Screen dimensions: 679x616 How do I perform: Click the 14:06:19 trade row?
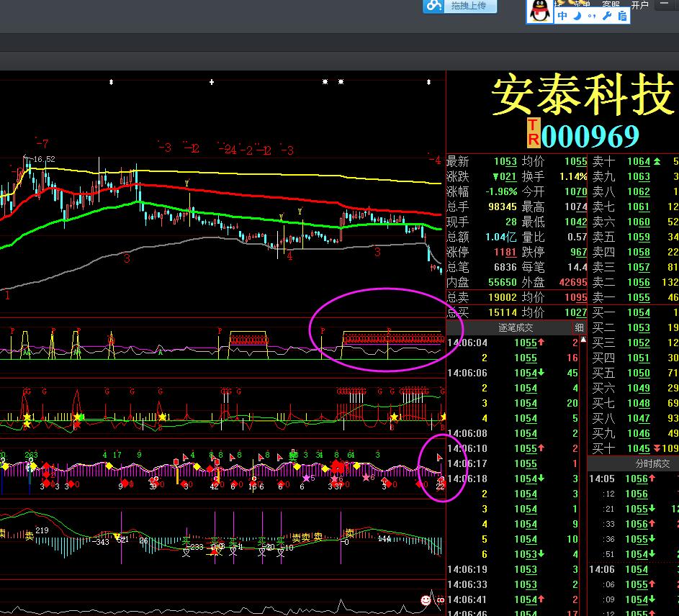(513, 569)
